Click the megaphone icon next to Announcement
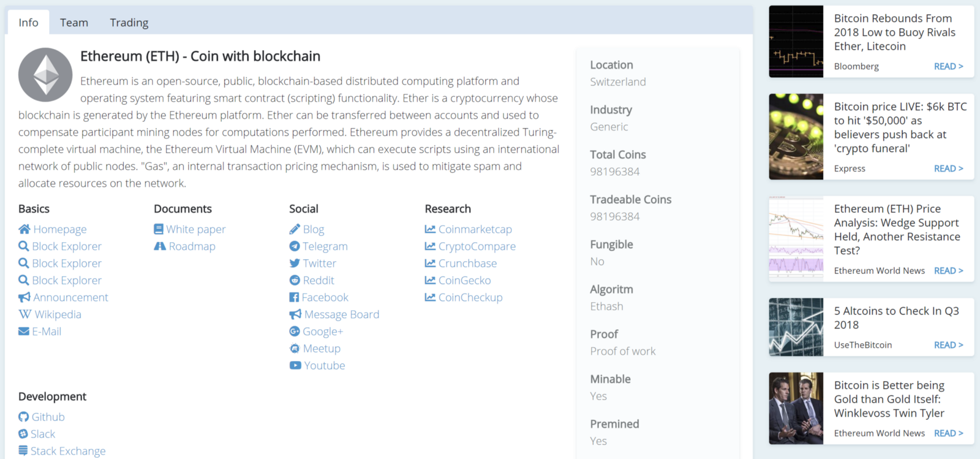Image resolution: width=980 pixels, height=459 pixels. (24, 297)
